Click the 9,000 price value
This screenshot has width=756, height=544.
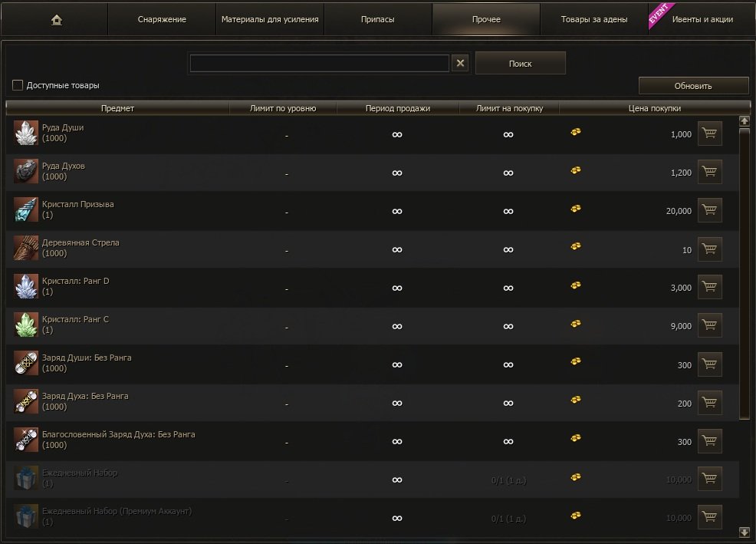click(x=681, y=326)
